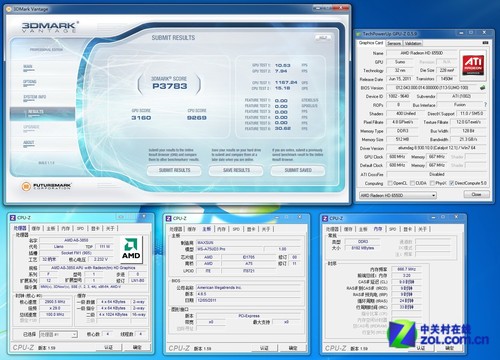Viewport: 500px width, 360px height.
Task: Open the AMD Radeon HD 6550D dropdown in GPU-Z
Action: [398, 195]
